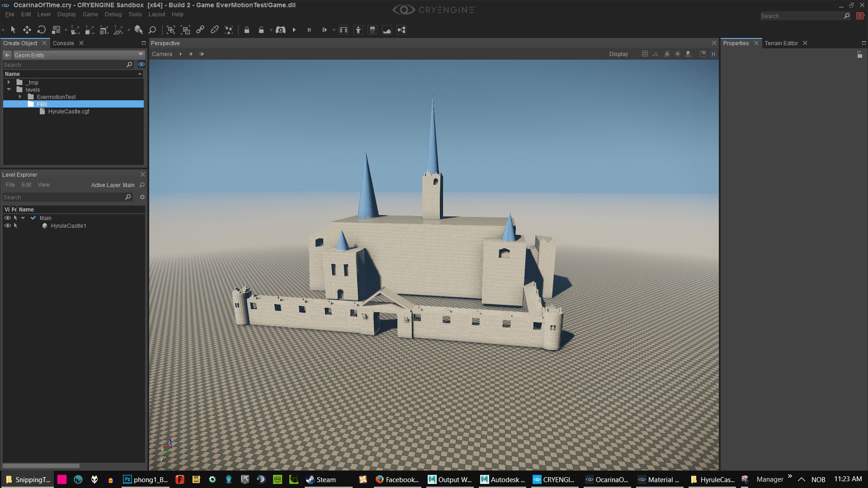868x488 pixels.
Task: Open the Level menu
Action: click(44, 14)
